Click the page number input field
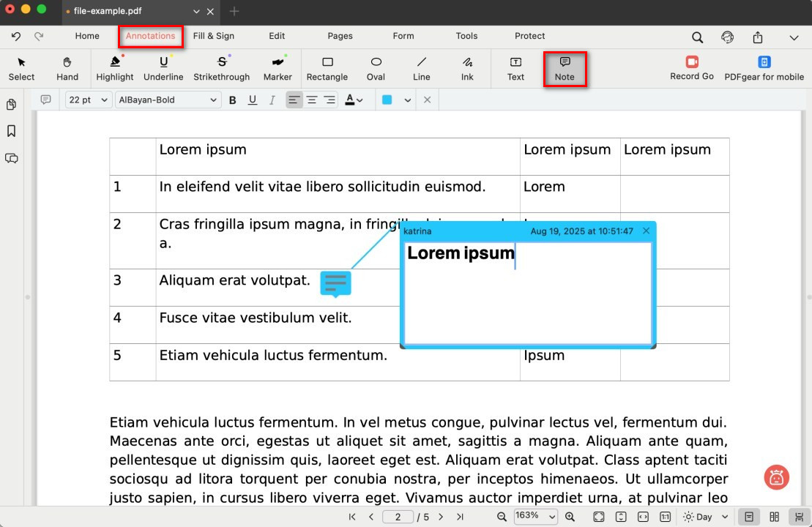The width and height of the screenshot is (812, 527). (x=398, y=517)
